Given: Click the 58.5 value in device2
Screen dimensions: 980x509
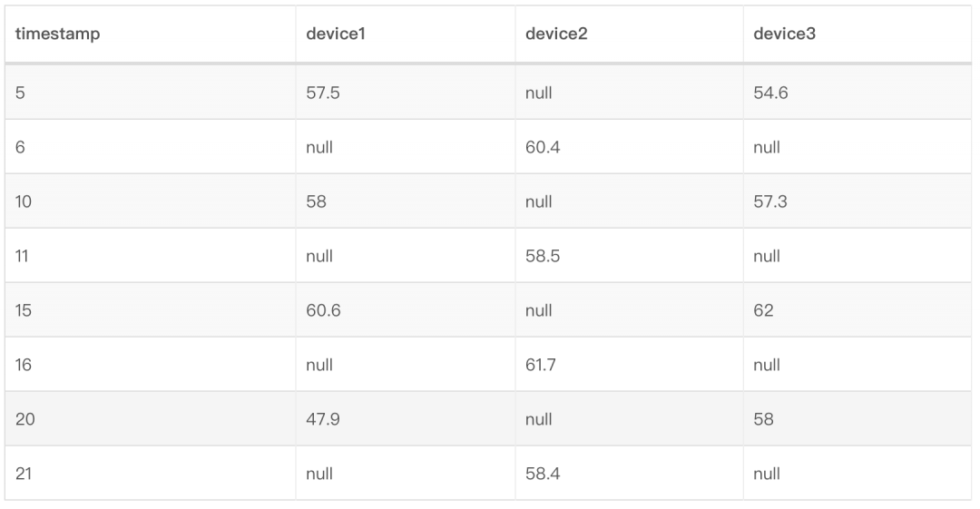Looking at the screenshot, I should (543, 255).
